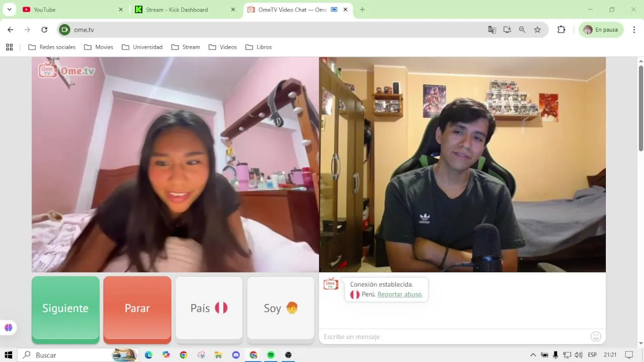This screenshot has height=362, width=644.
Task: Open the notification center icon
Action: (x=629, y=355)
